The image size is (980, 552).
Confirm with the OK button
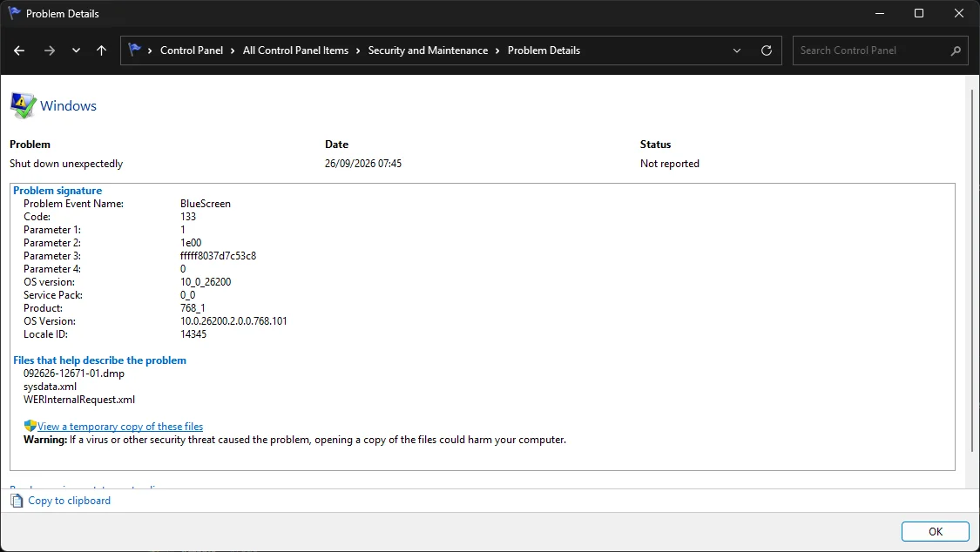coord(935,531)
